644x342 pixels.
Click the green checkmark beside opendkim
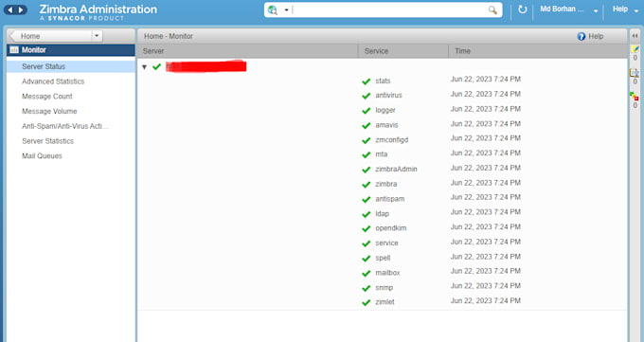[366, 228]
